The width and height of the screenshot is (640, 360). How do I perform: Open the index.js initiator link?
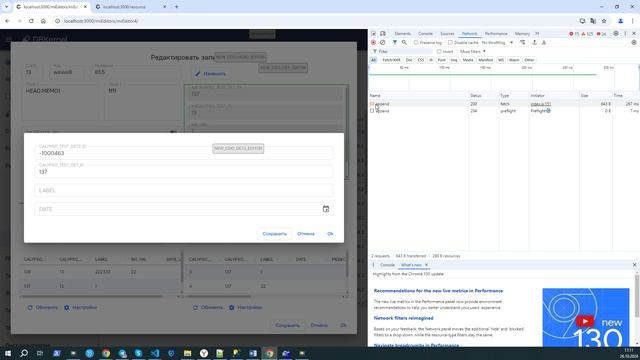point(540,104)
